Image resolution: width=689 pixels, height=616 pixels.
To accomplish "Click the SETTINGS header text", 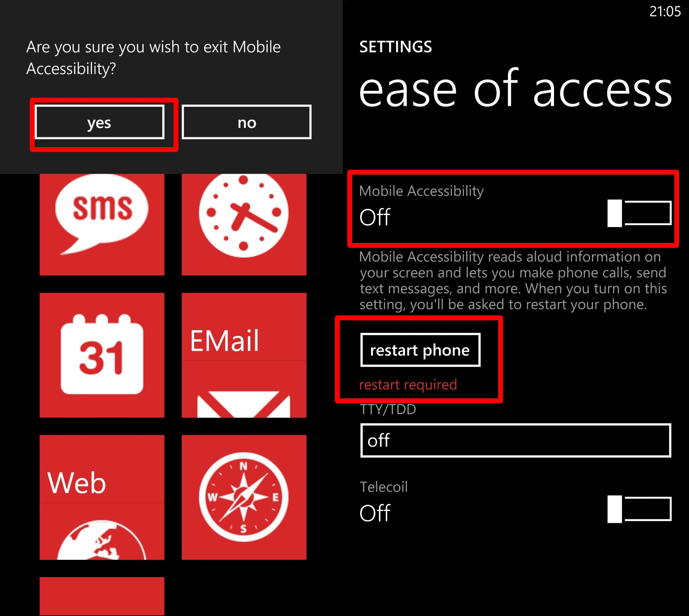I will pyautogui.click(x=396, y=47).
